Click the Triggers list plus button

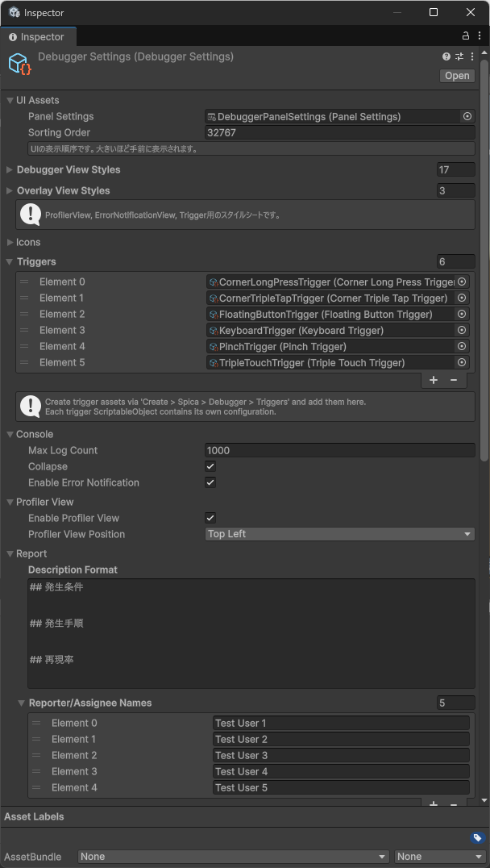[434, 380]
